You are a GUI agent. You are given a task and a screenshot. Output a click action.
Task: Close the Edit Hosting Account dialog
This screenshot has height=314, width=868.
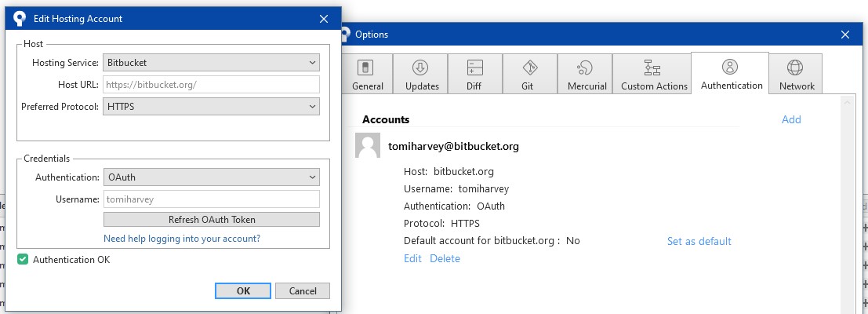pos(325,18)
